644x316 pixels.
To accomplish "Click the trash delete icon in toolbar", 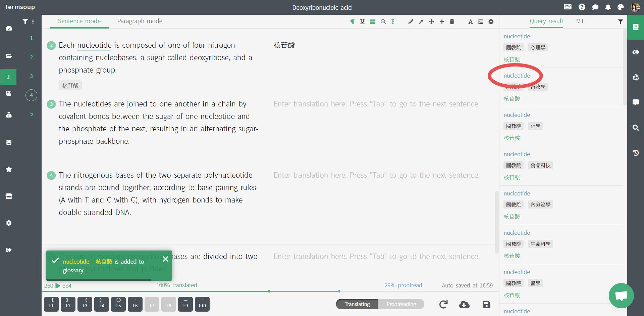I will [452, 21].
